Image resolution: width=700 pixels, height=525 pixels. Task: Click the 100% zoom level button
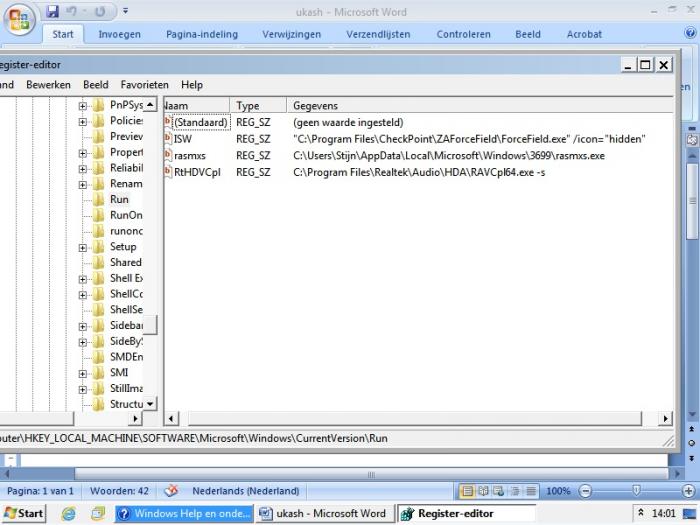click(x=558, y=491)
